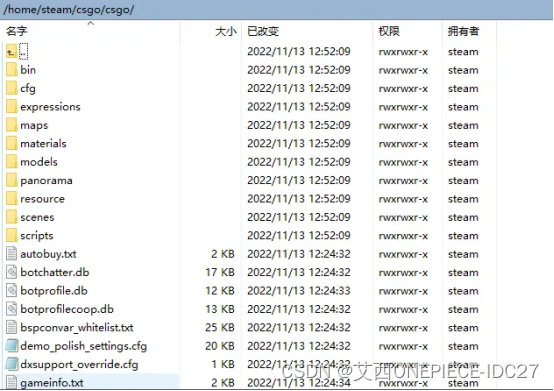Click the demo_polish_settings.cfg file icon
Image resolution: width=554 pixels, height=391 pixels.
tap(11, 345)
